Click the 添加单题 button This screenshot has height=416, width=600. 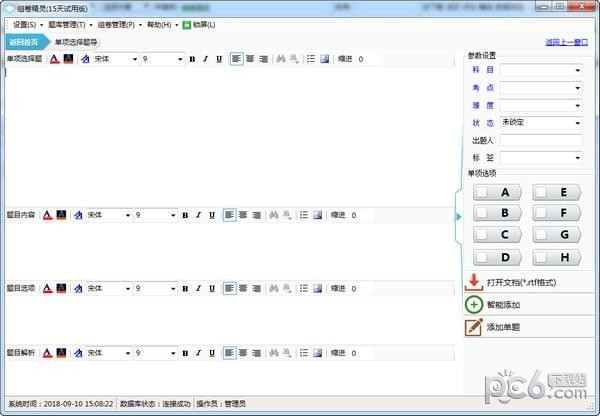click(x=502, y=327)
